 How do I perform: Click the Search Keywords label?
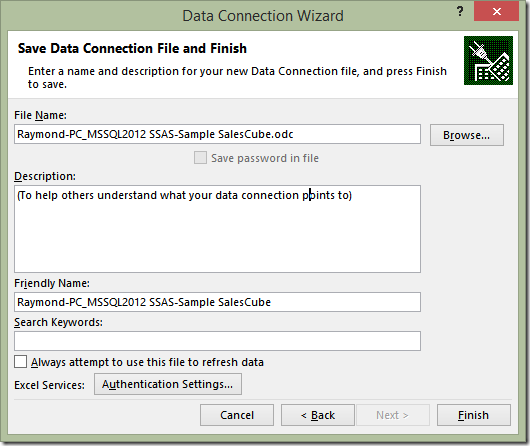[x=58, y=322]
